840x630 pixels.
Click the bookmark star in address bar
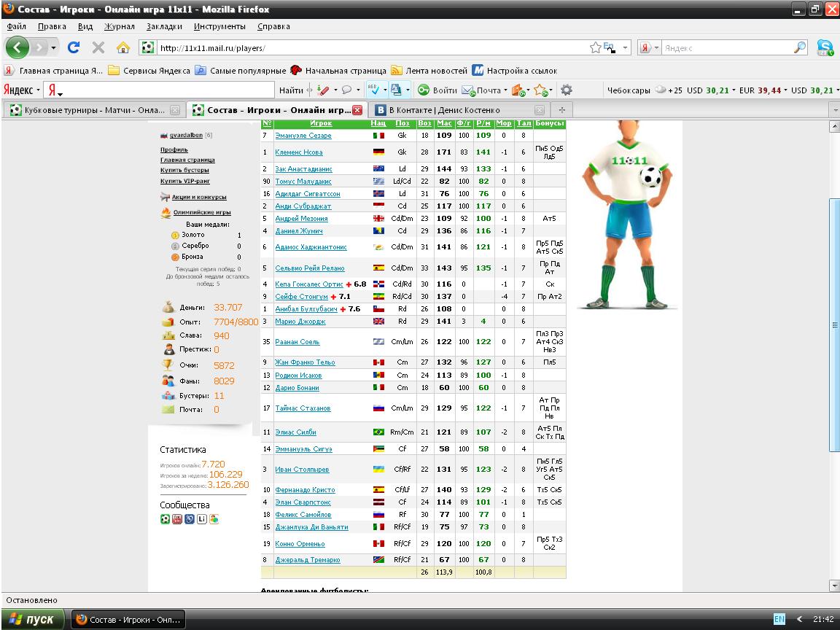pos(596,48)
